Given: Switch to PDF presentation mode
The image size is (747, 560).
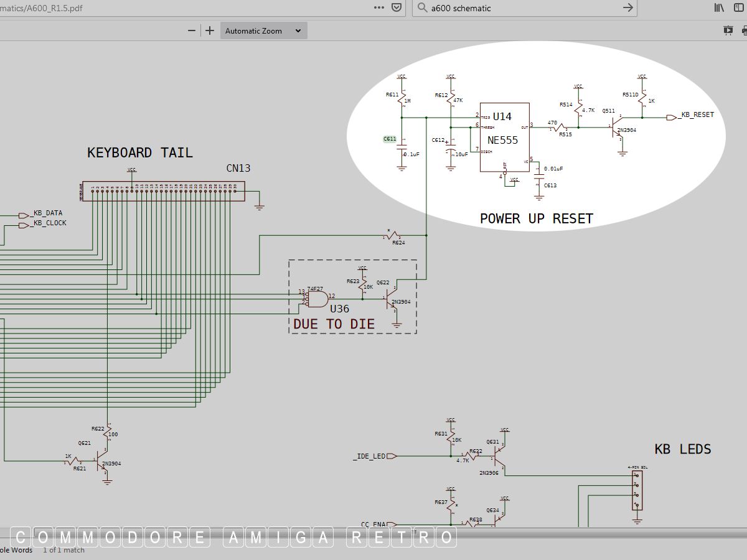Looking at the screenshot, I should click(x=728, y=30).
